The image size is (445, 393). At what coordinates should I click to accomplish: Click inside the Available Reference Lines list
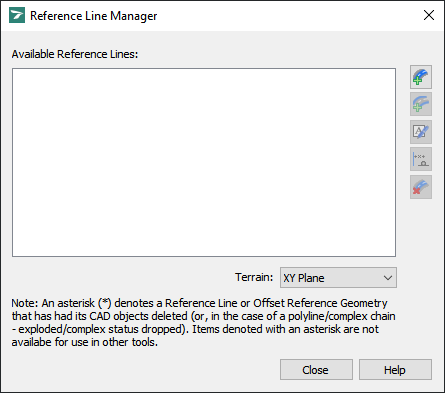coord(204,162)
